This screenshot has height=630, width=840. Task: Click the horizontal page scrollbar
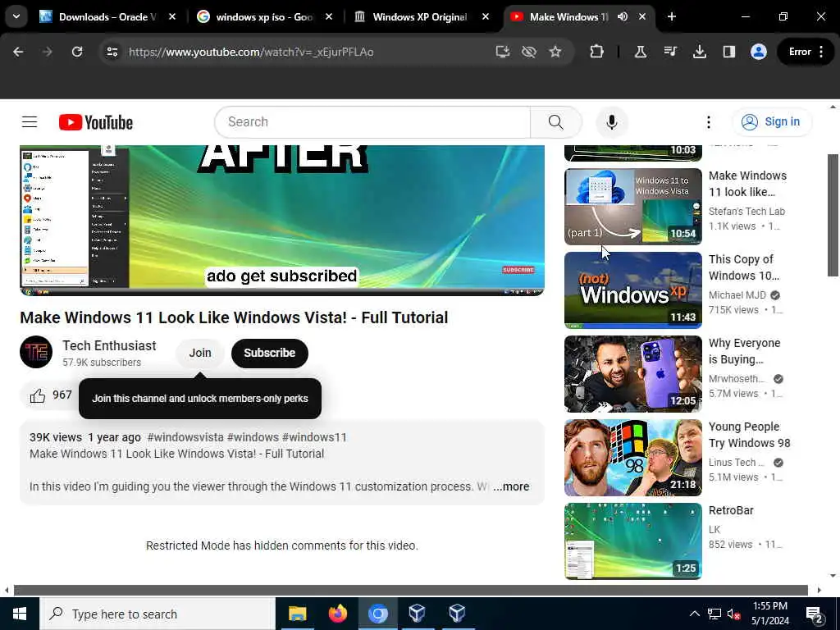point(410,590)
